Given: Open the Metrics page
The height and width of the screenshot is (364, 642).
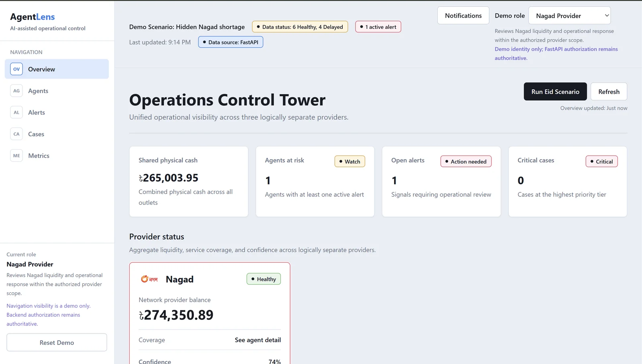Looking at the screenshot, I should (x=57, y=156).
